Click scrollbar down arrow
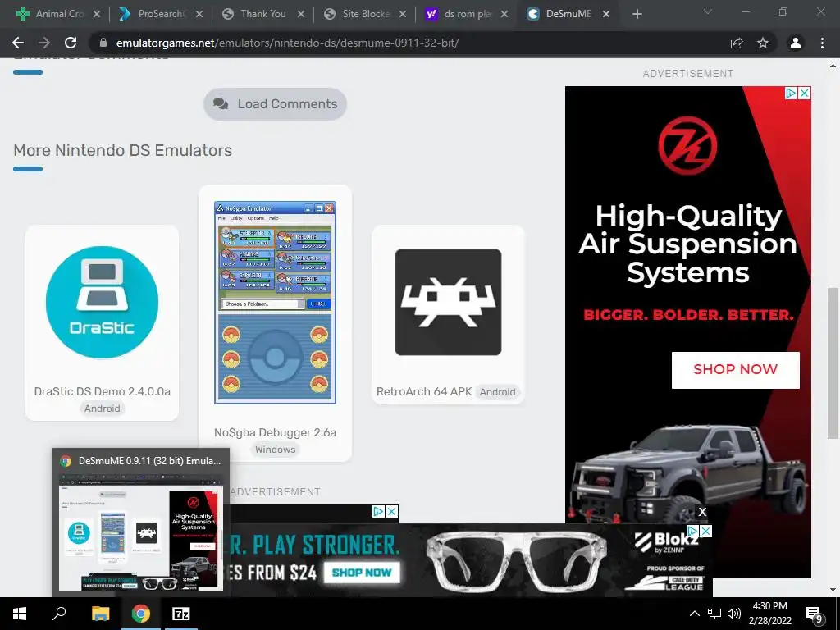The width and height of the screenshot is (840, 630). (x=832, y=591)
